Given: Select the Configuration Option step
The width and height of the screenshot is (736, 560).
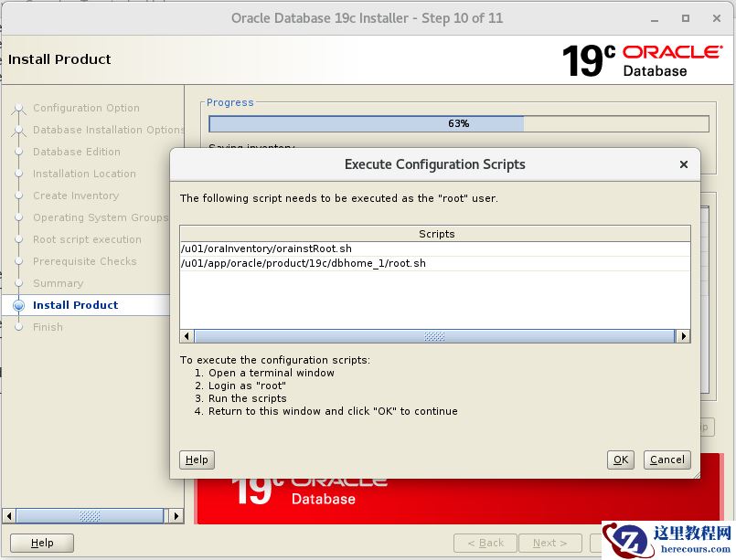Looking at the screenshot, I should 86,108.
